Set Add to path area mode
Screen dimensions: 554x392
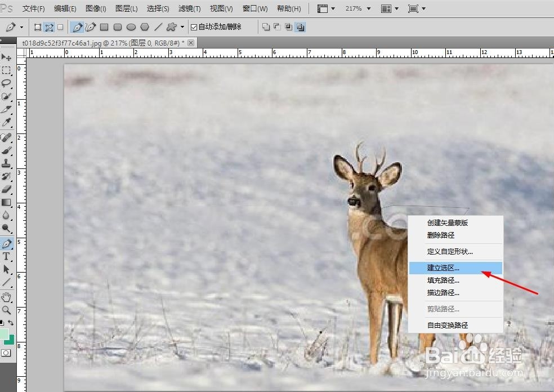[266, 27]
